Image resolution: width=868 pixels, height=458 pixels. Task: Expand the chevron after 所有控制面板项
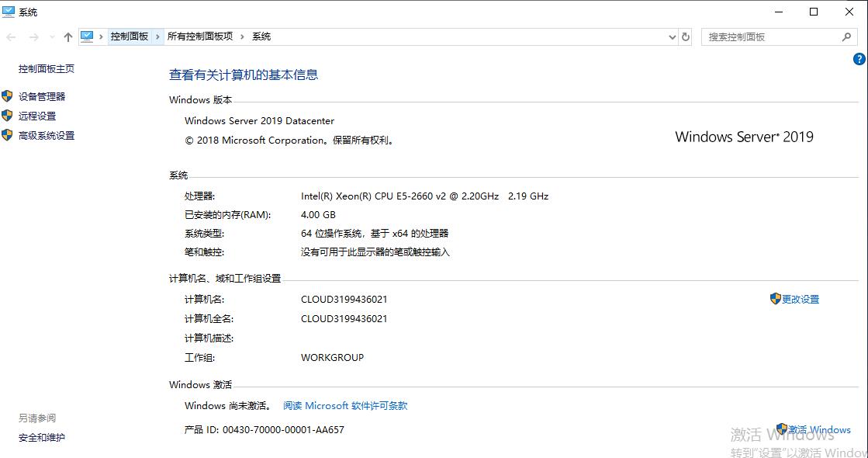tap(243, 36)
